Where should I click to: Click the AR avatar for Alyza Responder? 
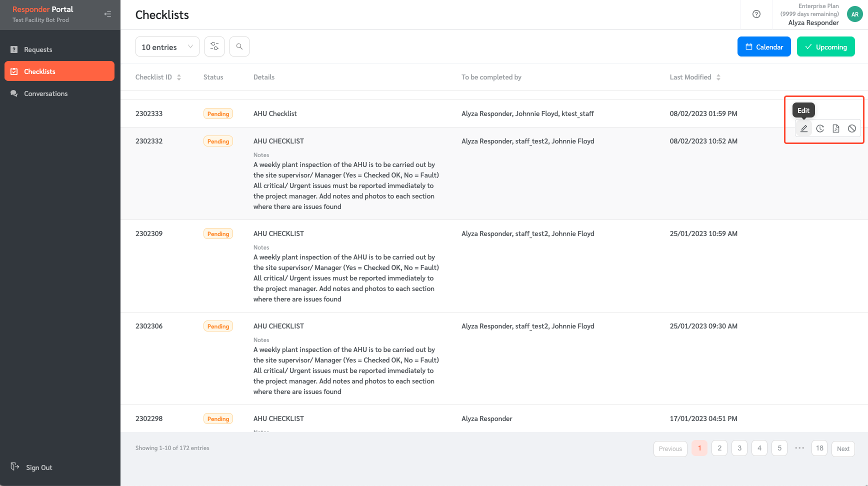point(854,14)
